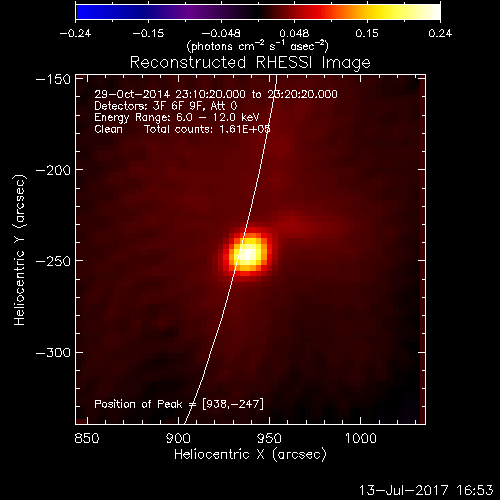Screen dimensions: 500x500
Task: Click the photons cm-2 s-1 asec-2 units label
Action: click(258, 46)
